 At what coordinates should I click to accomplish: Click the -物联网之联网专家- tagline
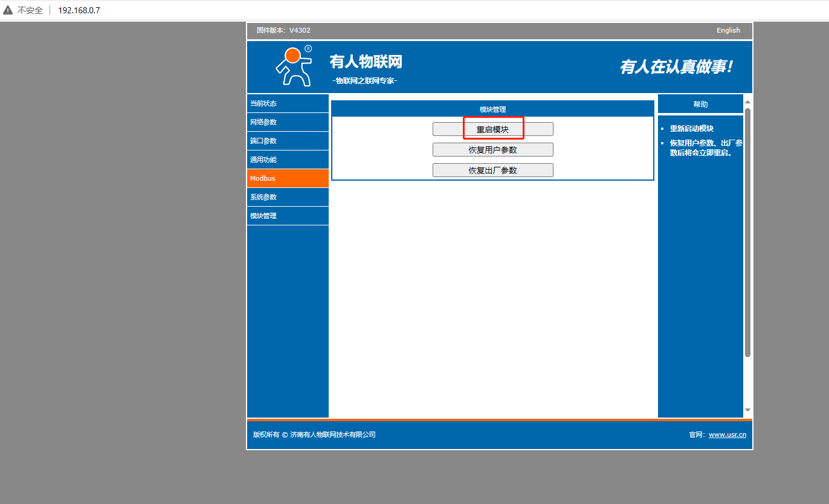[x=365, y=81]
